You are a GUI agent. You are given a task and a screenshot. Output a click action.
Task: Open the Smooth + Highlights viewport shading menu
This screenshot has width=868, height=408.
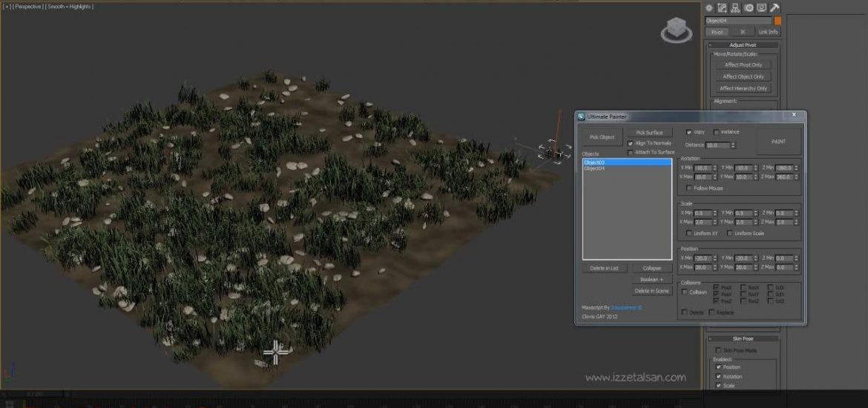71,6
